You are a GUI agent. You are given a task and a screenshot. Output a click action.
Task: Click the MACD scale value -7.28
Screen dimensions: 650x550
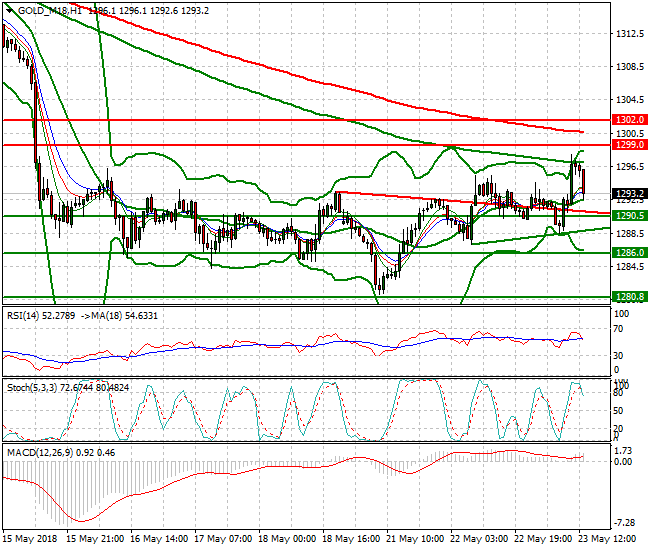coord(625,523)
